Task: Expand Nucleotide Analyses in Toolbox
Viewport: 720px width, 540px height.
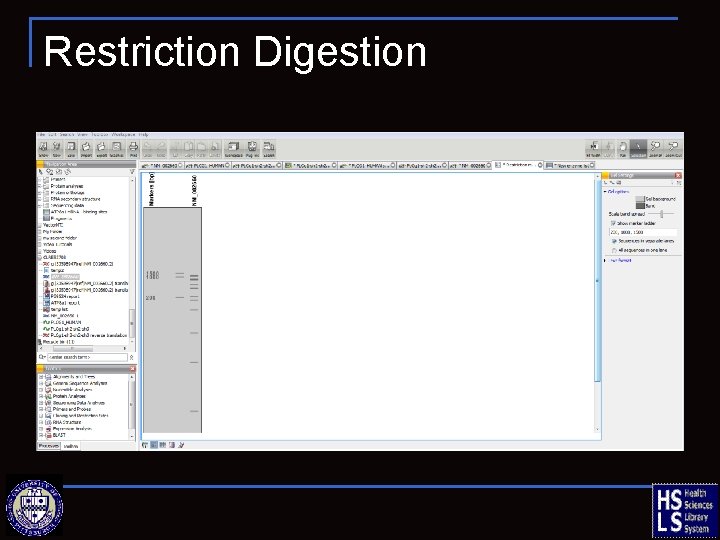Action: [x=41, y=390]
